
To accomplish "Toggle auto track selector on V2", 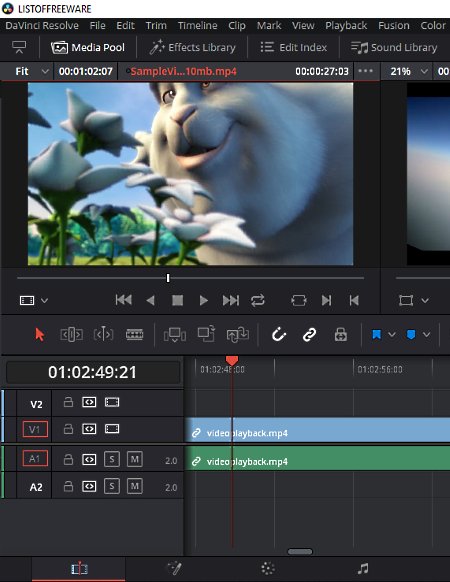I will pos(89,402).
